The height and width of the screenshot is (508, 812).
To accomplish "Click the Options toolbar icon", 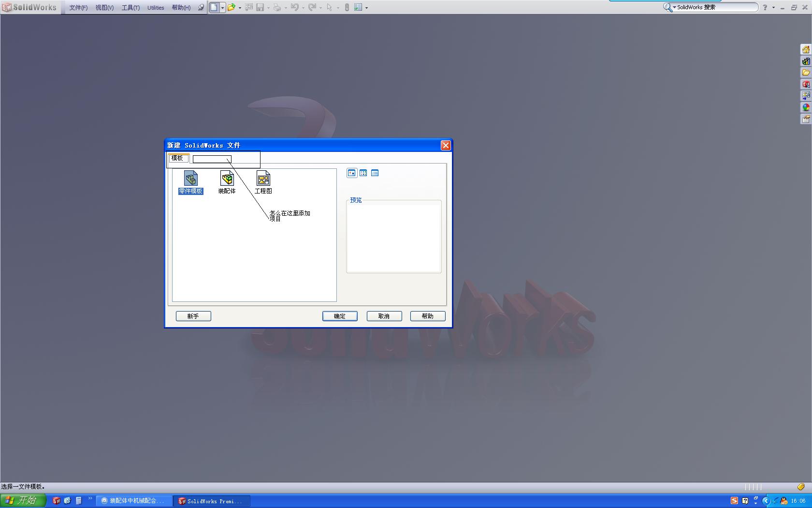I will click(x=358, y=7).
